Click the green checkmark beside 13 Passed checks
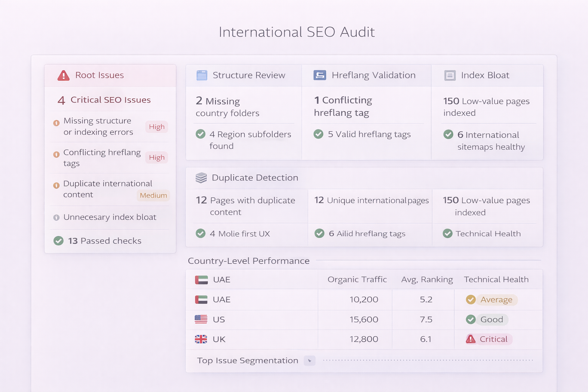Screen dimensions: 588x392 [58, 241]
